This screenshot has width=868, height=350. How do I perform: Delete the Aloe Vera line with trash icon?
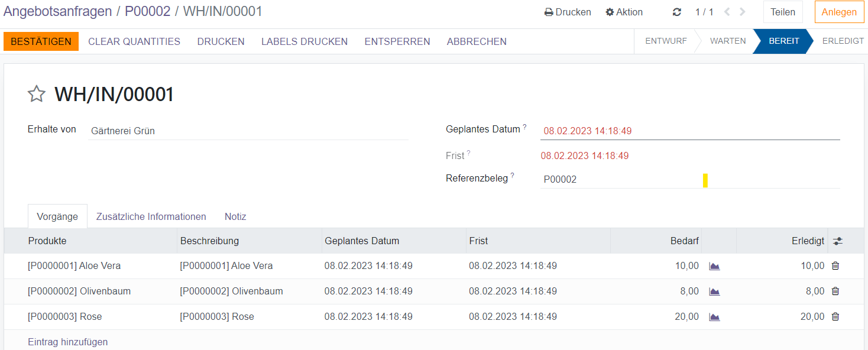(x=835, y=266)
